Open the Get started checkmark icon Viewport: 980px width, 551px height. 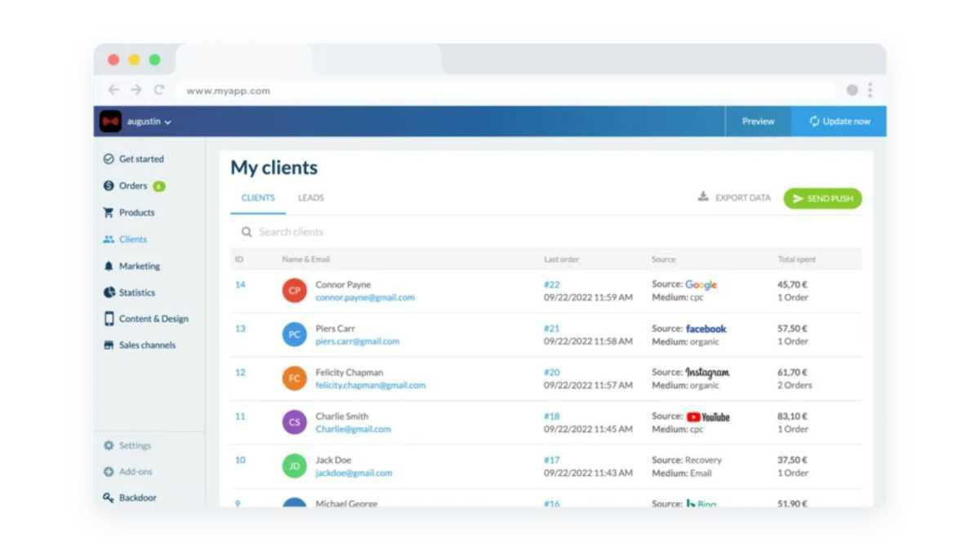point(109,159)
